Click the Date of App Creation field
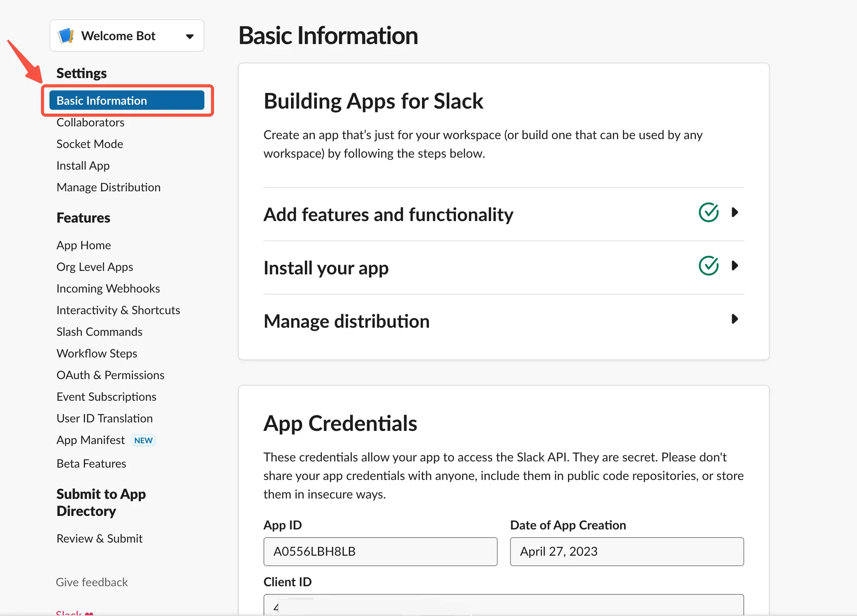857x616 pixels. 627,551
